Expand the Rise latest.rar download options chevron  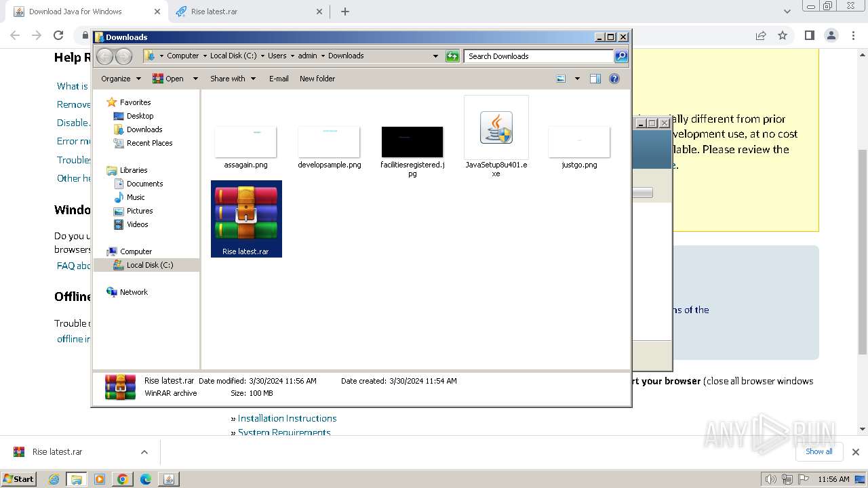coord(144,452)
